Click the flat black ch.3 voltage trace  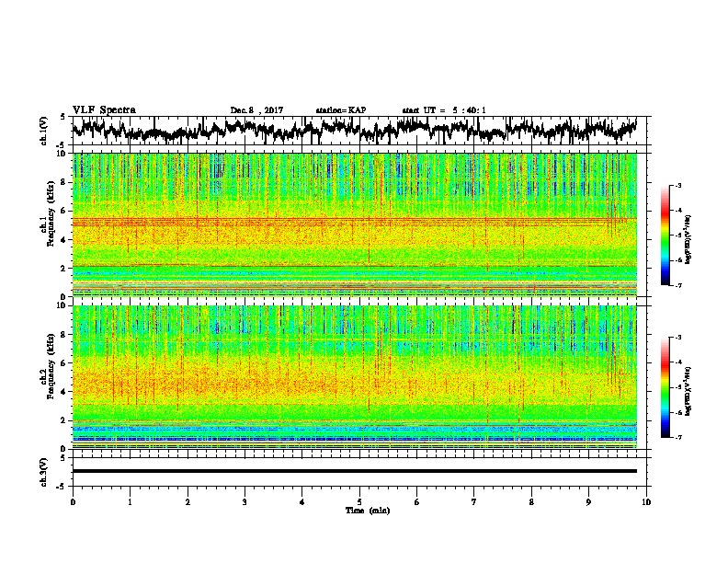pos(354,471)
